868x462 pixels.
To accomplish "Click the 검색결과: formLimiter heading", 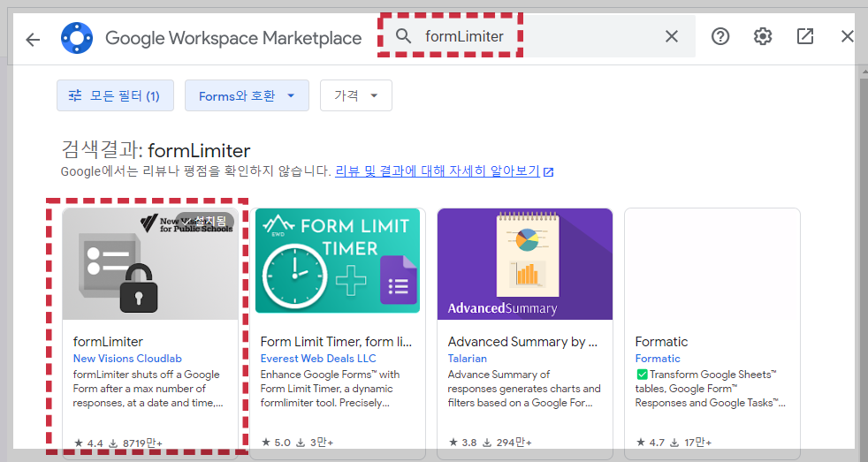I will tap(156, 150).
